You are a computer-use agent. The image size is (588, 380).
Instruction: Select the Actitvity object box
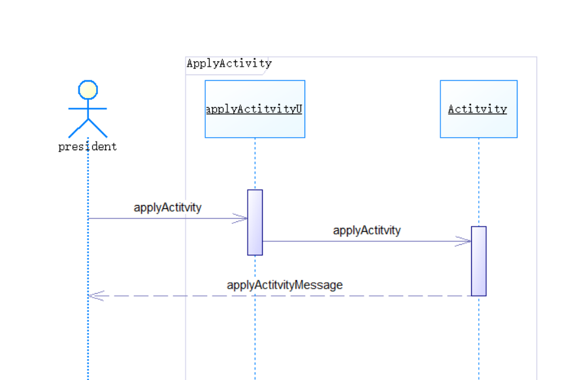coord(478,109)
